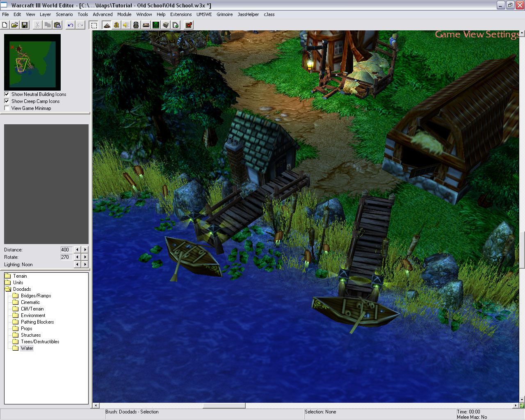Screen dimensions: 525x420
Task: Launch Test Map with checkmark icon
Action: point(189,25)
